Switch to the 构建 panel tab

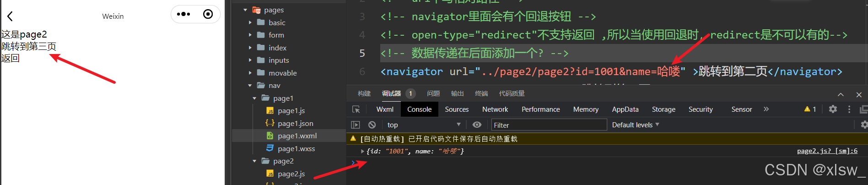tap(364, 93)
